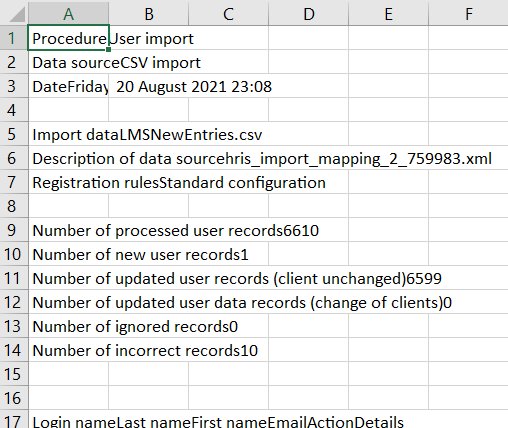Click the 'DateFriday' cell in row 3
The height and width of the screenshot is (428, 508).
[68, 86]
